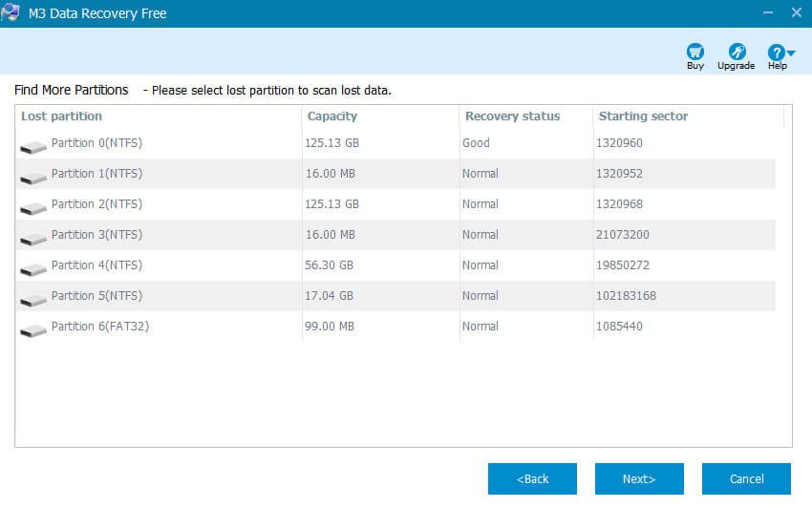Click the 56.30 GB capacity cell
Image resolution: width=812 pixels, height=508 pixels.
tap(329, 265)
